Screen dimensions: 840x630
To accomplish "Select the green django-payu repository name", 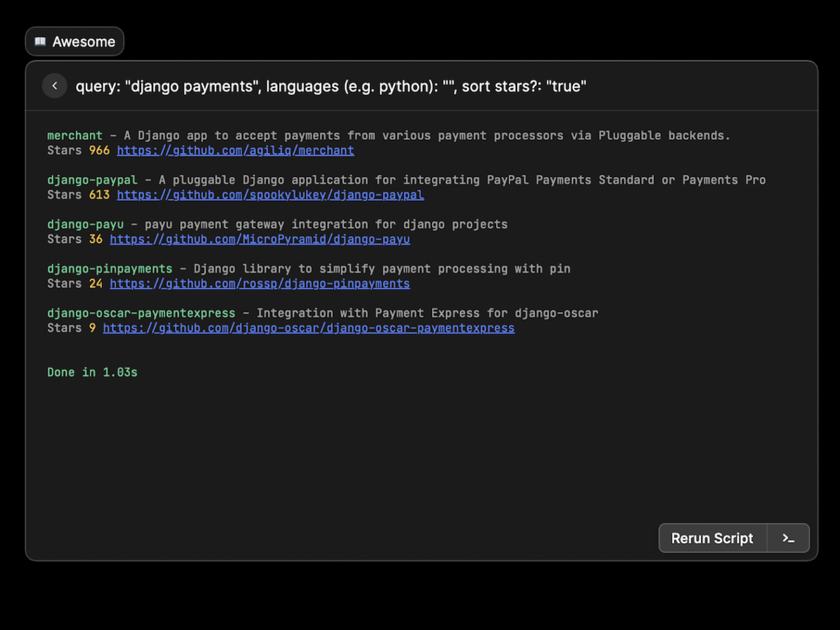I will [86, 224].
